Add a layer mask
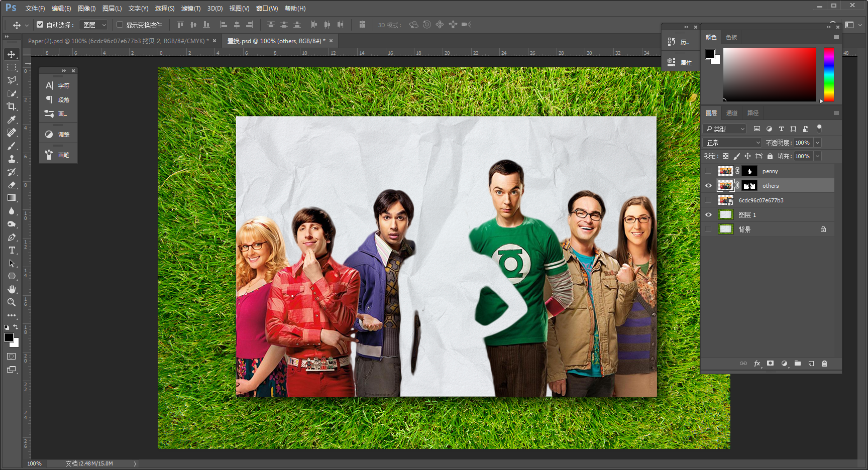 pos(770,364)
